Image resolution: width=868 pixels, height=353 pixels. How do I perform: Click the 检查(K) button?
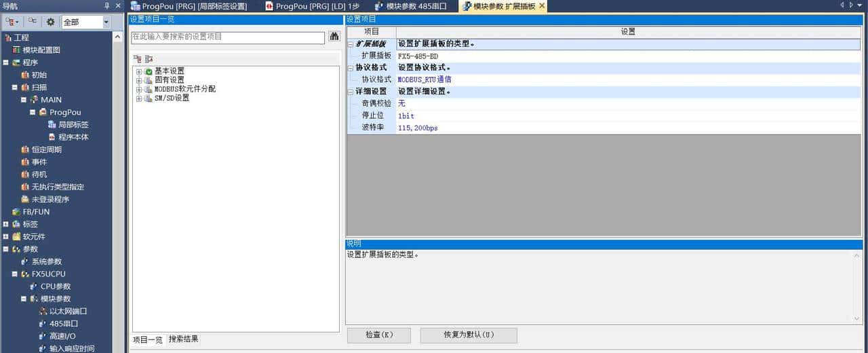pos(379,335)
